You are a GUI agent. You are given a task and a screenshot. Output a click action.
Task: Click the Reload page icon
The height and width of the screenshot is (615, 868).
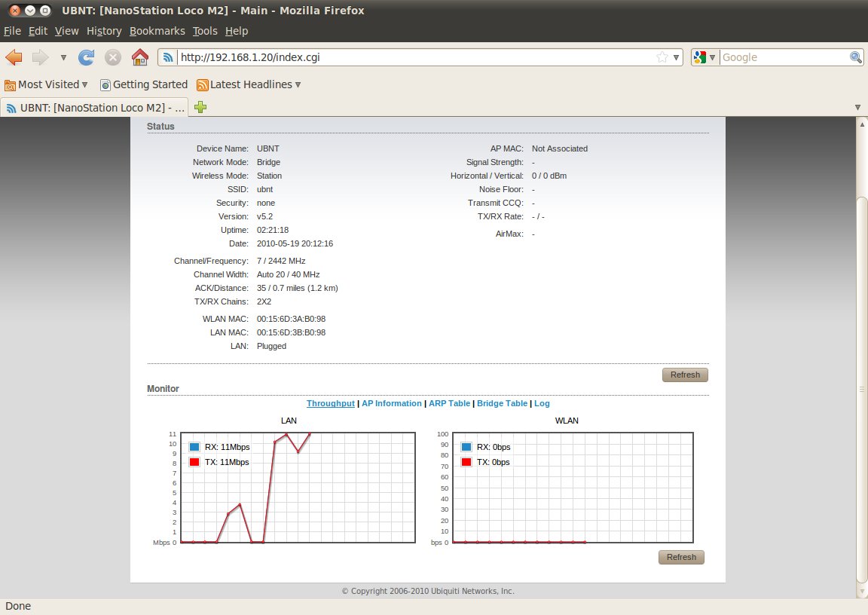(x=87, y=57)
